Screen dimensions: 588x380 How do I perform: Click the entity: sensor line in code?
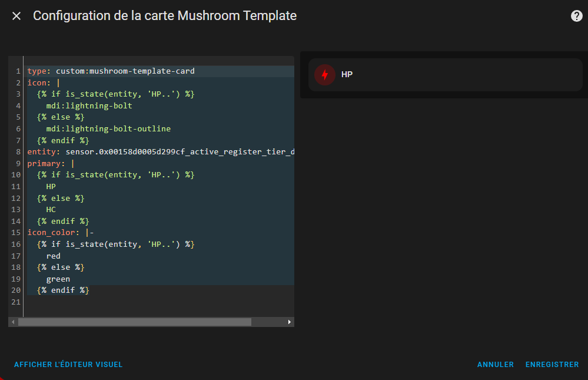(x=161, y=151)
